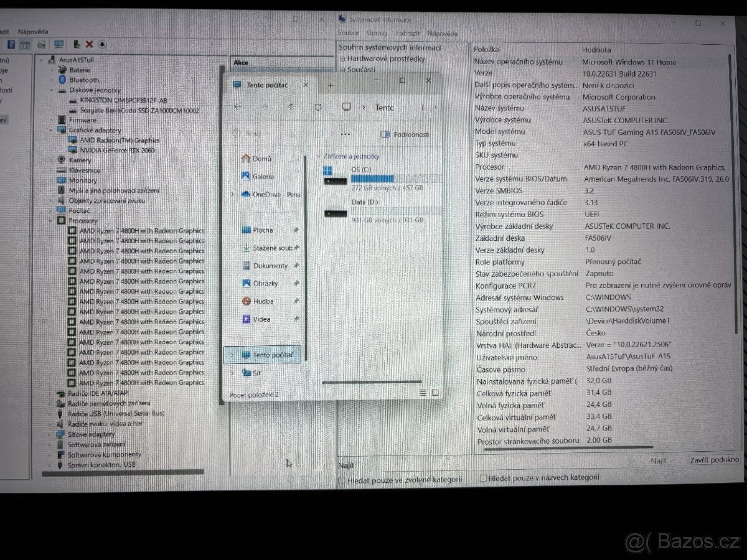Select the Řadiče USB icon
747x560 pixels.
[60, 413]
